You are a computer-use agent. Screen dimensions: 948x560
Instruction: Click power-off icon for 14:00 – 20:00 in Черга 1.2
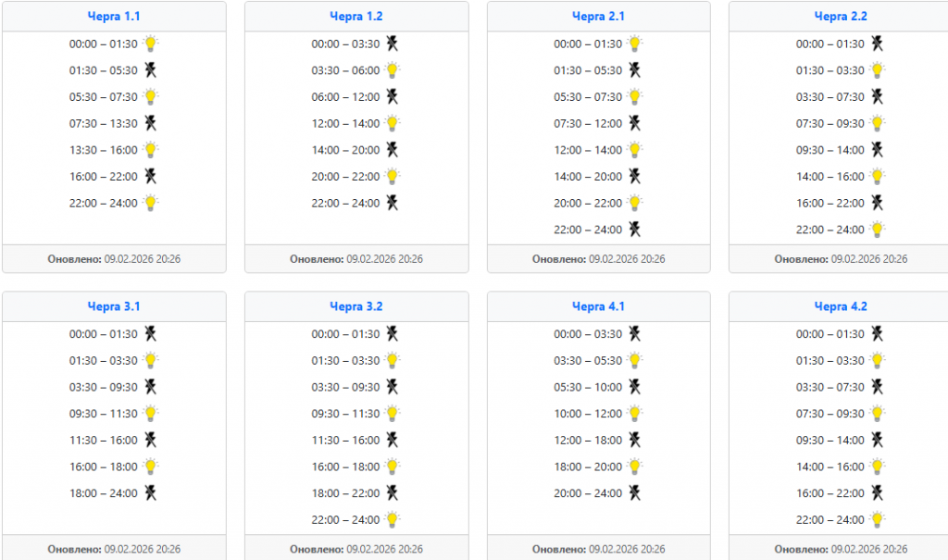(x=393, y=150)
